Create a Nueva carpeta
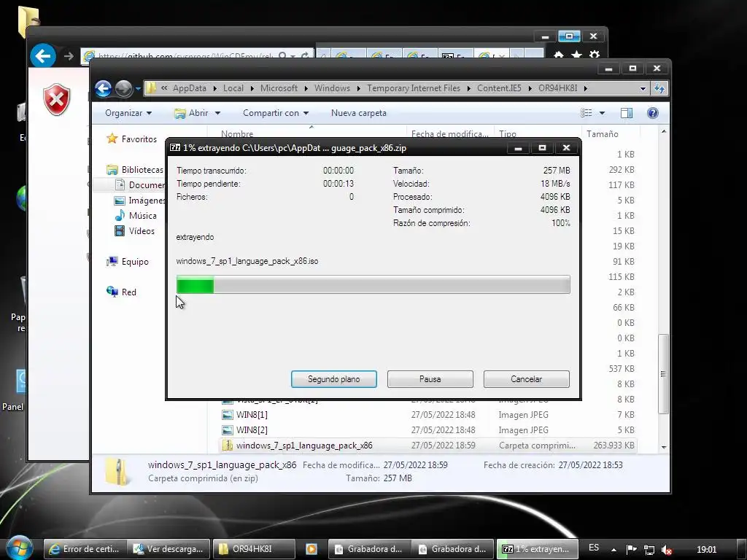The height and width of the screenshot is (560, 747). tap(359, 113)
